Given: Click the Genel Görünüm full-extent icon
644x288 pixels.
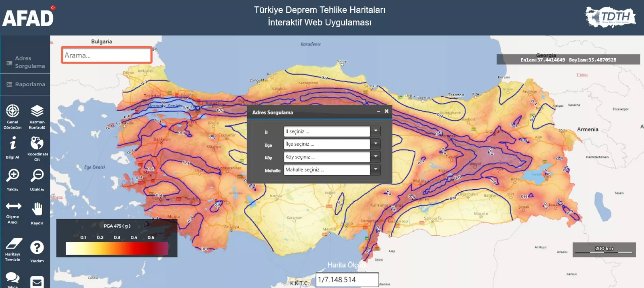Looking at the screenshot, I should (x=13, y=111).
